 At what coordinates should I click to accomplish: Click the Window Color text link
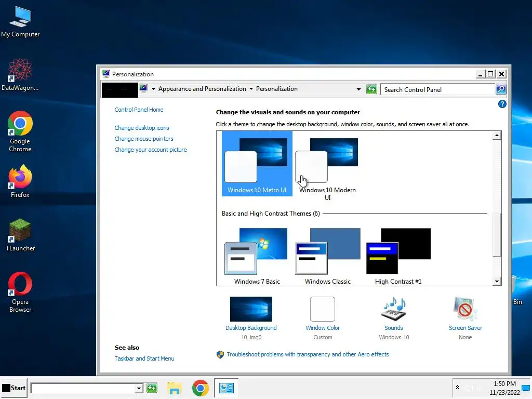[323, 328]
